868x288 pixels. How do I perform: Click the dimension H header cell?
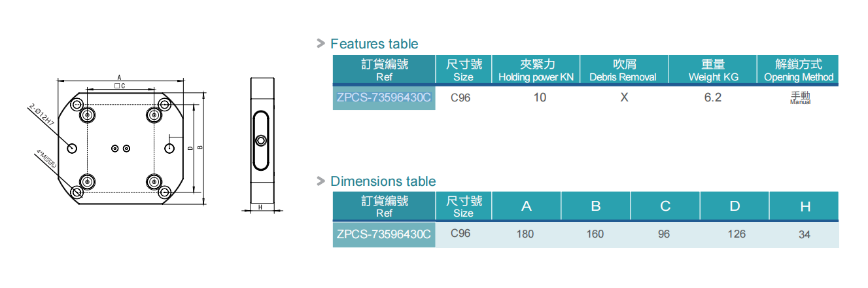(x=805, y=206)
